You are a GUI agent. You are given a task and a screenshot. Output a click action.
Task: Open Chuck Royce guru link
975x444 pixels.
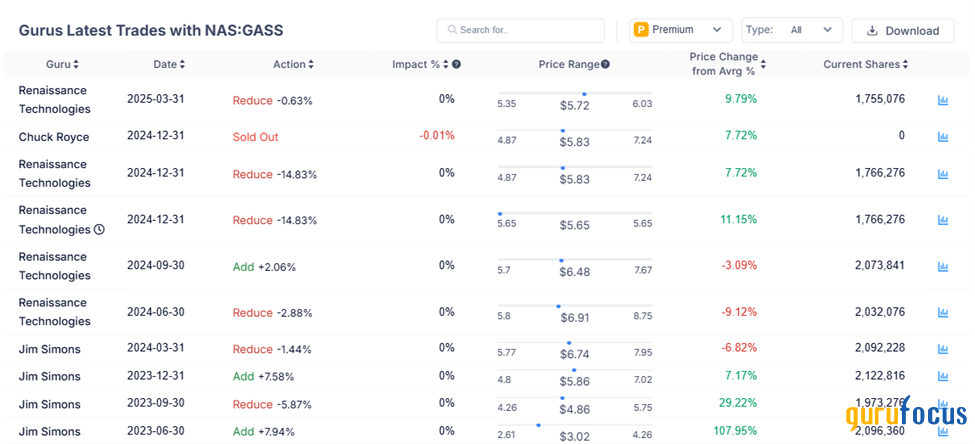tap(54, 137)
